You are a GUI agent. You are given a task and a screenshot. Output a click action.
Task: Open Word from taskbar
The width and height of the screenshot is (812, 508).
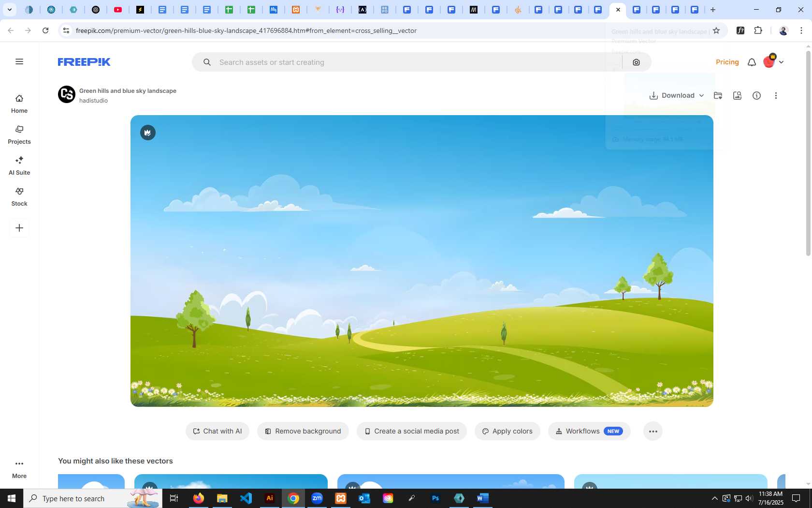point(483,498)
